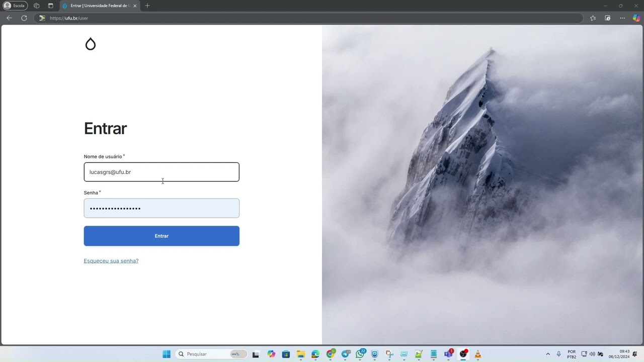Viewport: 644px width, 362px height.
Task: Change the POR PTB2 keyboard language
Action: 572,354
